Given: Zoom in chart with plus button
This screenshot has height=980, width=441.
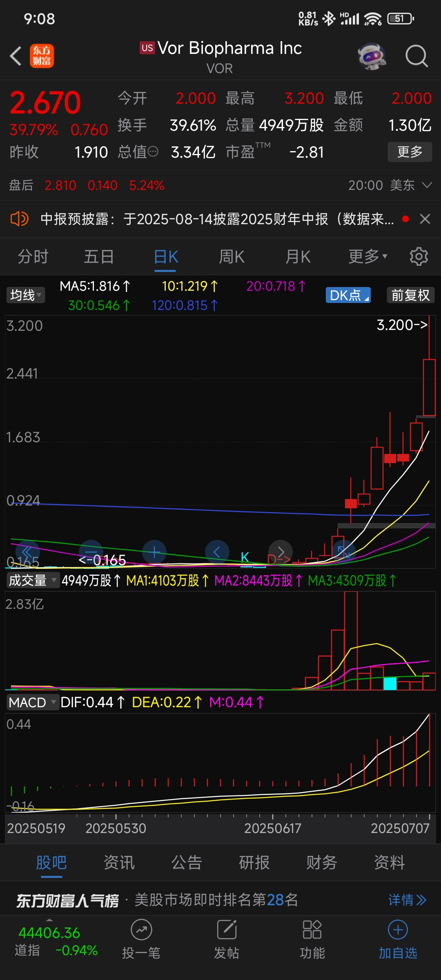Looking at the screenshot, I should [154, 552].
